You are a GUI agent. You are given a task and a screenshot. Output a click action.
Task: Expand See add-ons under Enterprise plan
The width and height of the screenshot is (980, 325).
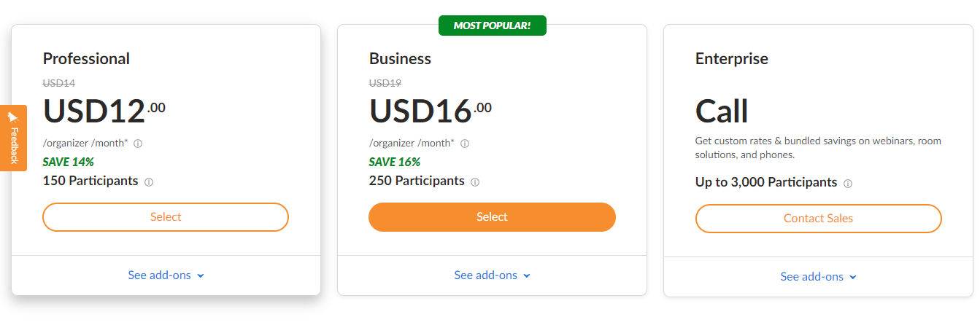click(818, 277)
